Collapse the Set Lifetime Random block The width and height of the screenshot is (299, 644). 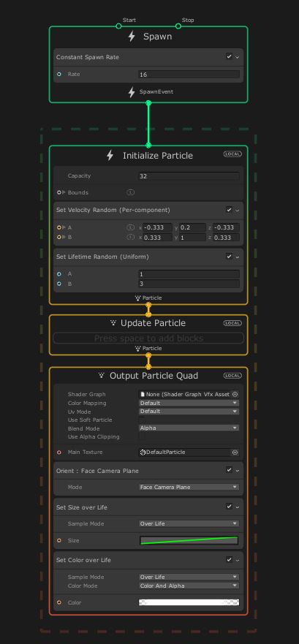click(238, 257)
